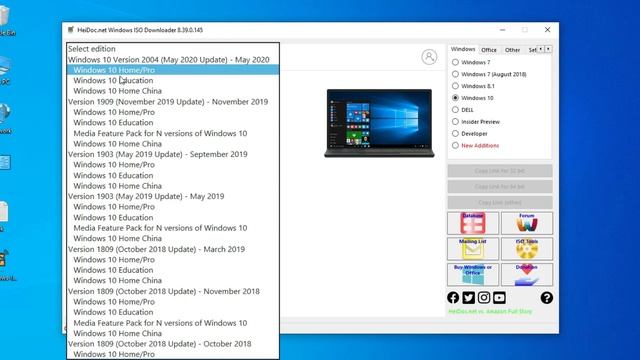Pick Windows 10 Home China under 1903 September 2019

coord(173,186)
